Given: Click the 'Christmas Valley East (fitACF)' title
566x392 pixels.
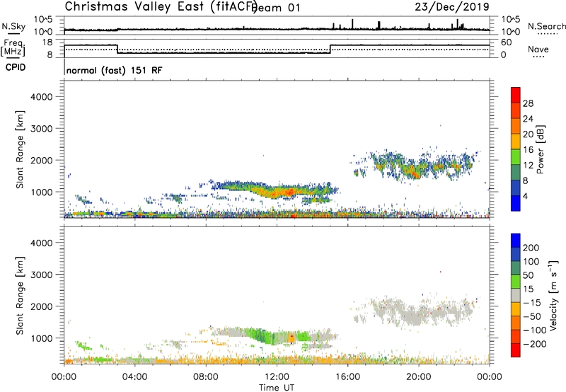Looking at the screenshot, I should (x=161, y=7).
